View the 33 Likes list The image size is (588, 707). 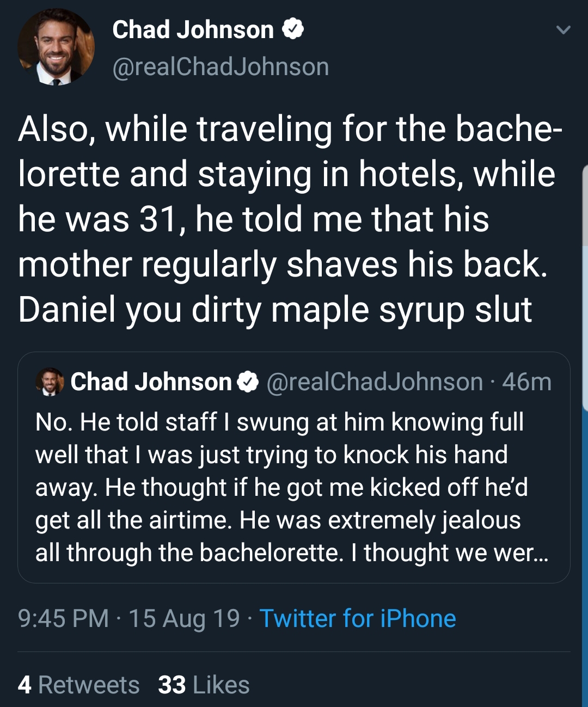click(x=204, y=685)
